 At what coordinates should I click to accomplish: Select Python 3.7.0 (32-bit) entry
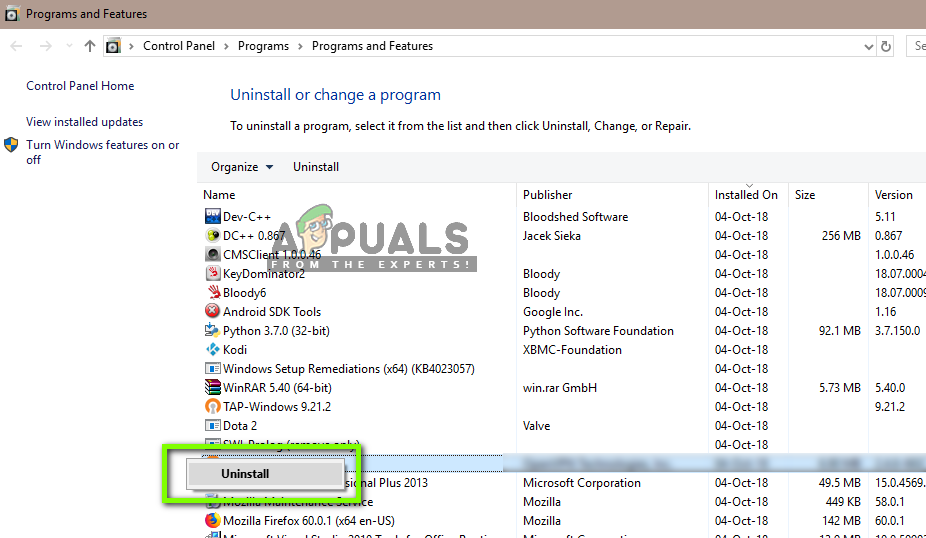click(x=276, y=331)
